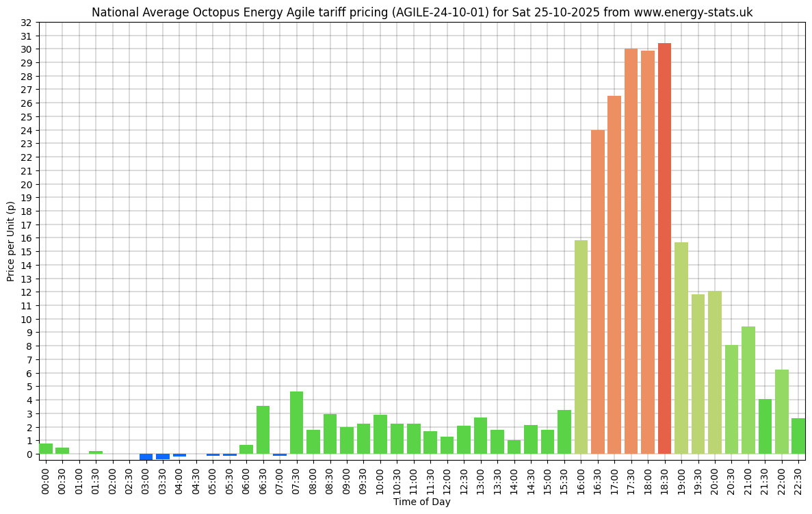Select the bar at 21:00
The image size is (812, 514).
(x=748, y=390)
